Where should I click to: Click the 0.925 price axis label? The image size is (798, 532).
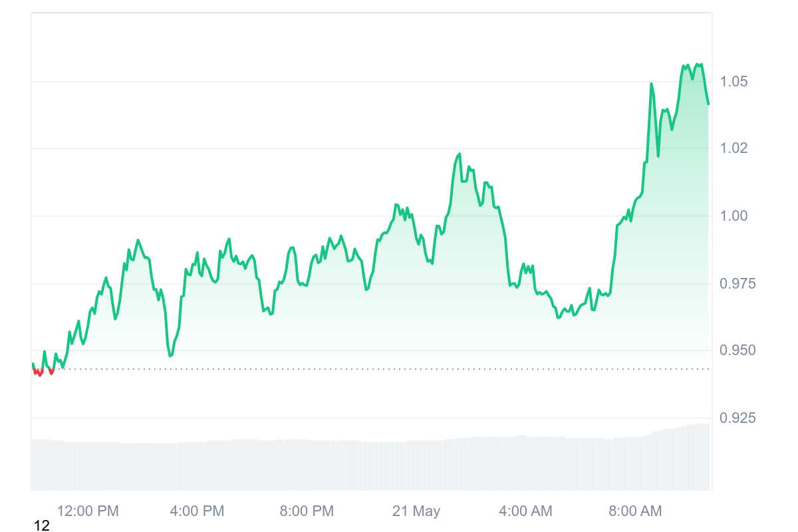(x=738, y=418)
